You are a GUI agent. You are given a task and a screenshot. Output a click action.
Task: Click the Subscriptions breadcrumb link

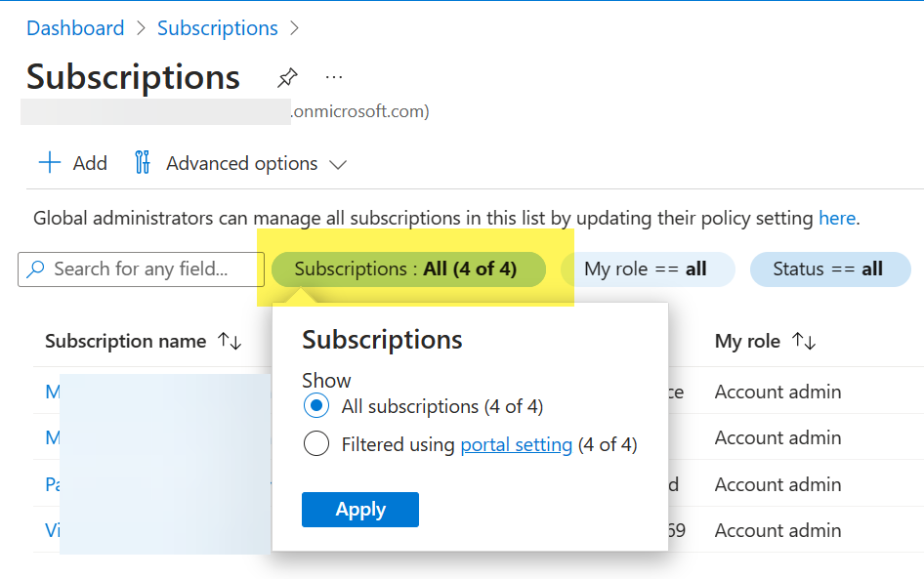coord(217,28)
